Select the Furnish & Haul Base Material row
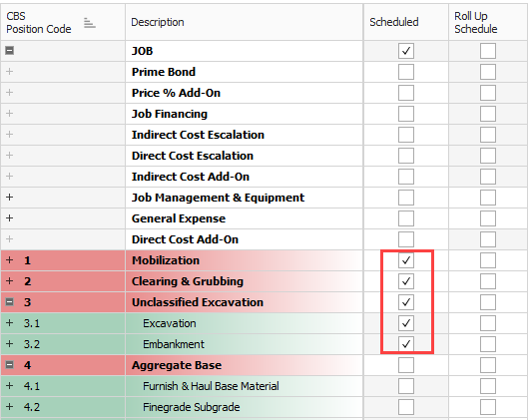 coord(264,386)
